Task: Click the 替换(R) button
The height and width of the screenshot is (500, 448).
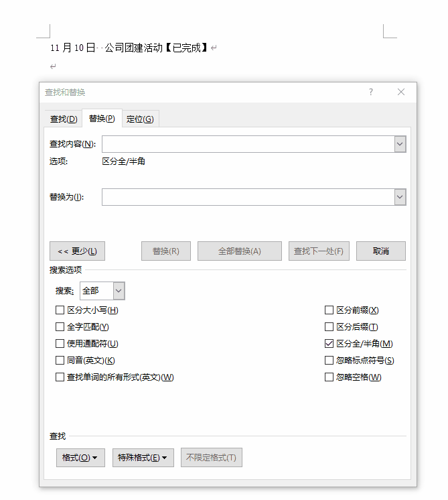Action: 166,251
